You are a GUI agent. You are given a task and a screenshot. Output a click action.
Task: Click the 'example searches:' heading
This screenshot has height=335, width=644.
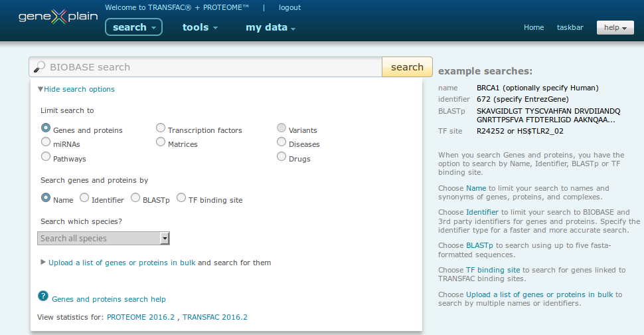pos(485,71)
